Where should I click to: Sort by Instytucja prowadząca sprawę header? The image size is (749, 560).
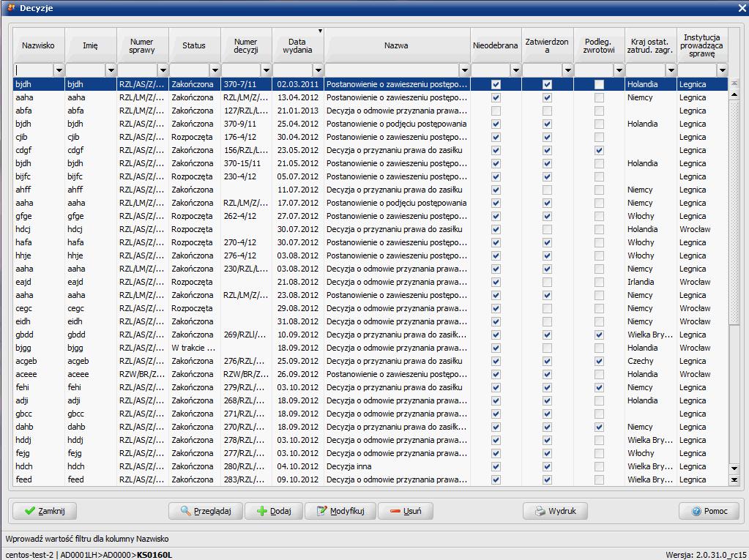click(701, 45)
